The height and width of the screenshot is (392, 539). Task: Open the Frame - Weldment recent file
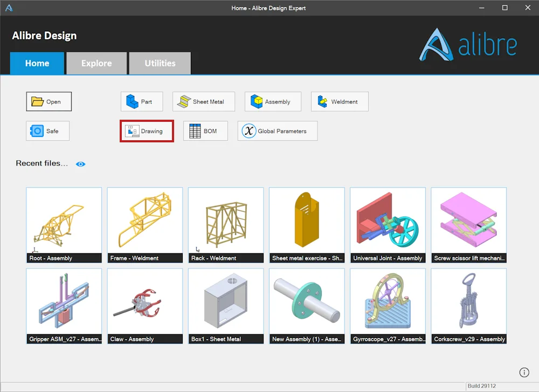pyautogui.click(x=145, y=225)
